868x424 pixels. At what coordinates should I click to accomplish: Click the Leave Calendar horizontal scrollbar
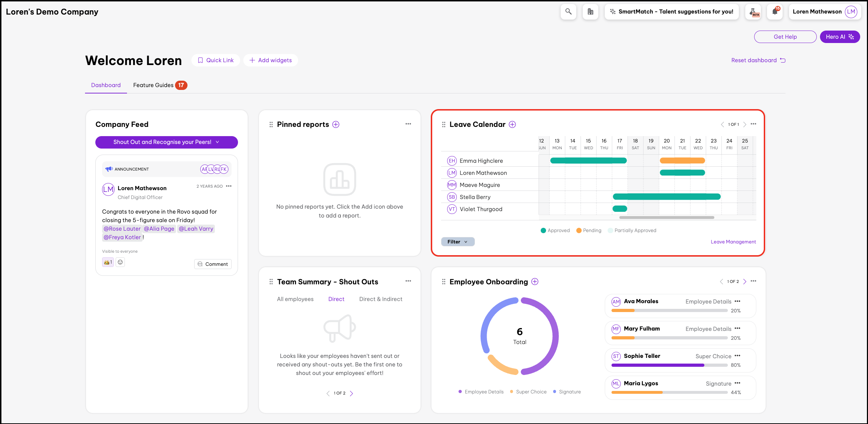pos(666,218)
